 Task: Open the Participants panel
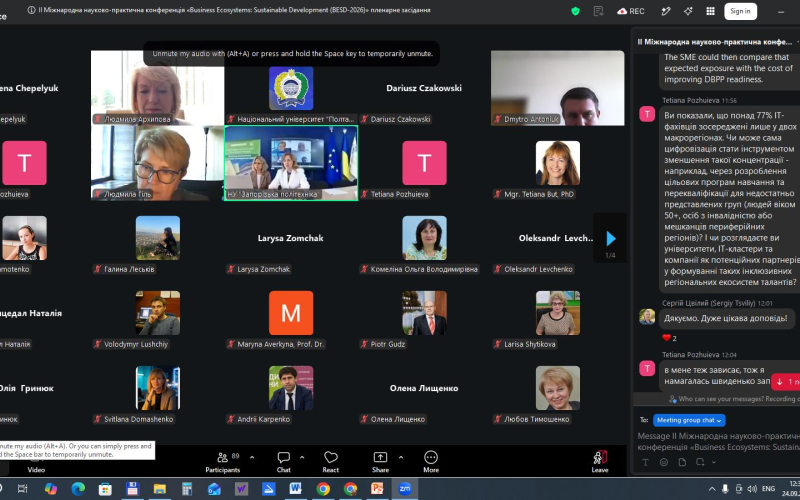point(222,462)
